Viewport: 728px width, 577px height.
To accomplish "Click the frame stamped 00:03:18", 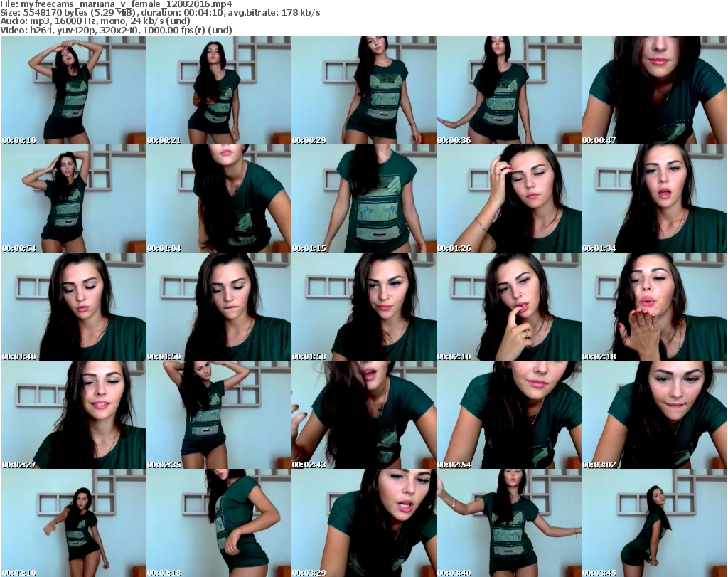I will click(x=219, y=523).
